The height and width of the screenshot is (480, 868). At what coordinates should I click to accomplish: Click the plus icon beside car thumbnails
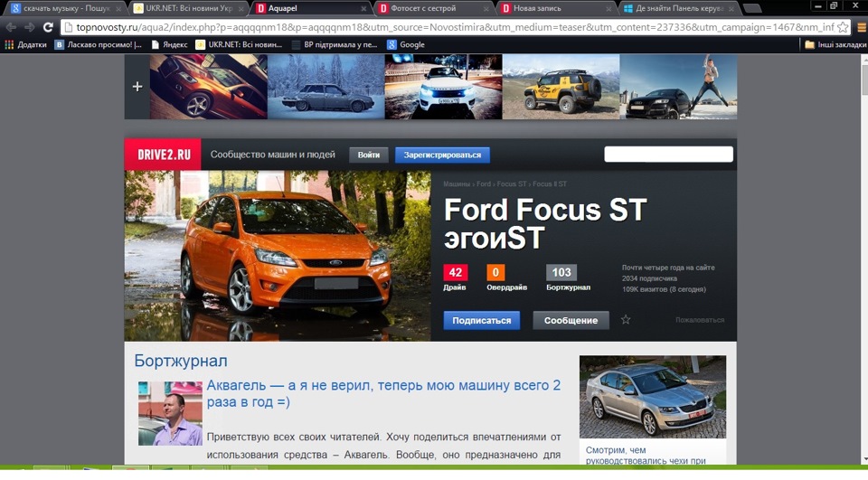click(x=137, y=87)
